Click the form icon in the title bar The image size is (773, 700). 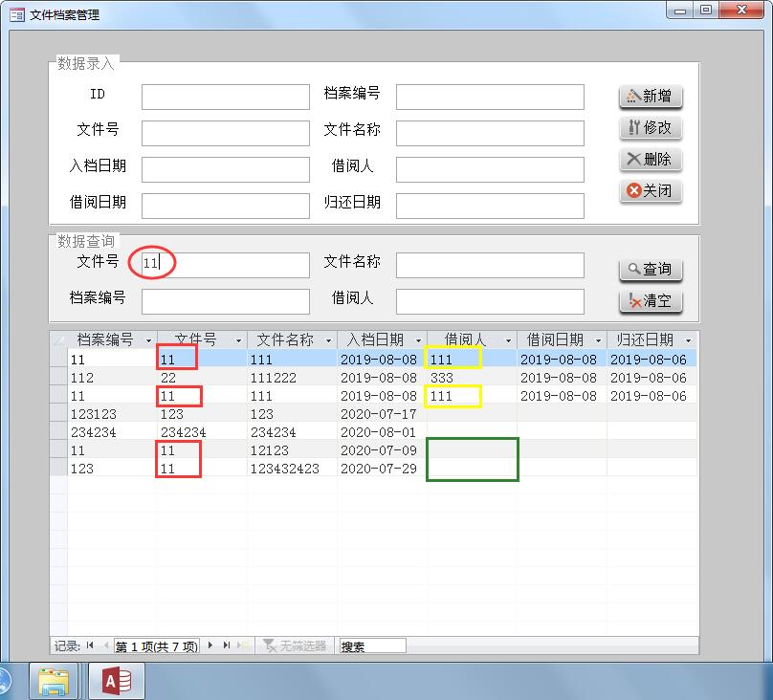[17, 14]
